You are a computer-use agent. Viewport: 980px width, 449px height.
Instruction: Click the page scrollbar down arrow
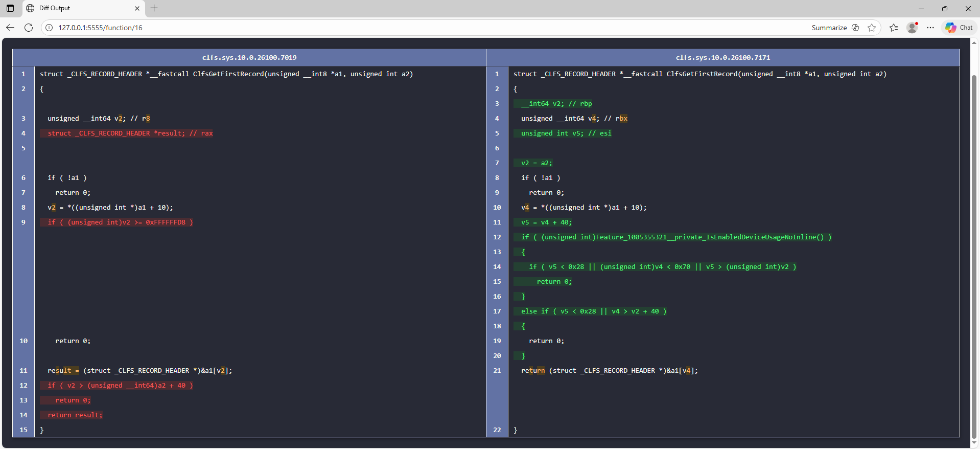pyautogui.click(x=974, y=443)
